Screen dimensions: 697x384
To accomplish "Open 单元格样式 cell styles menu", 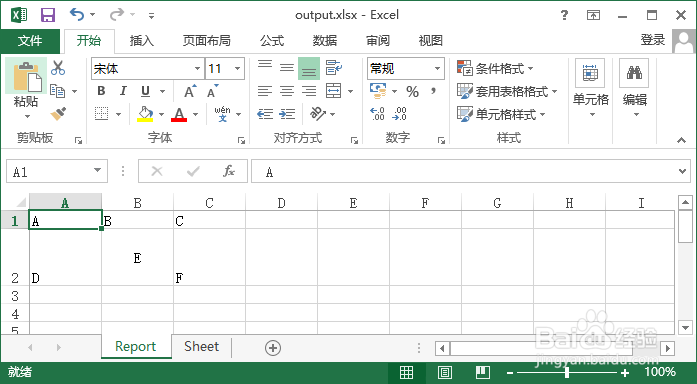I will (x=501, y=114).
